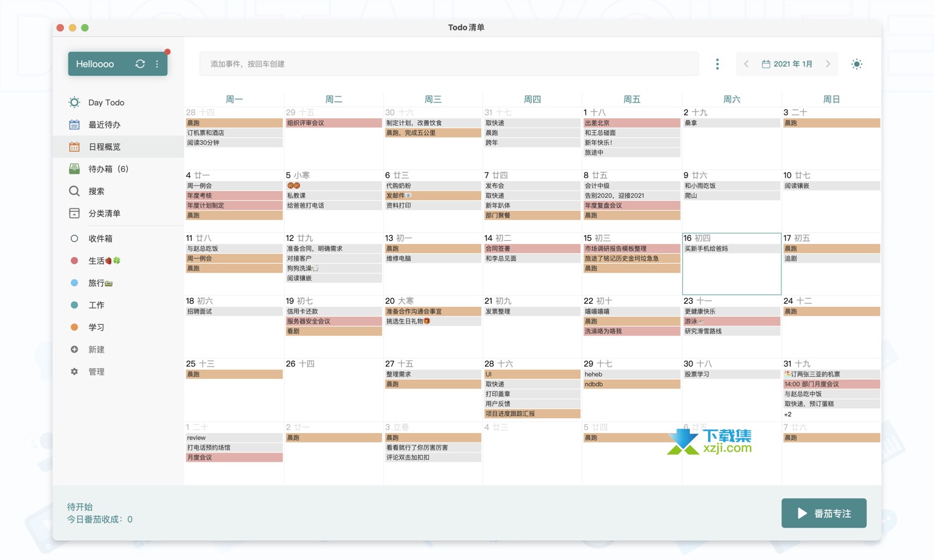The width and height of the screenshot is (934, 560).
Task: Open 管理 settings gear
Action: click(74, 371)
